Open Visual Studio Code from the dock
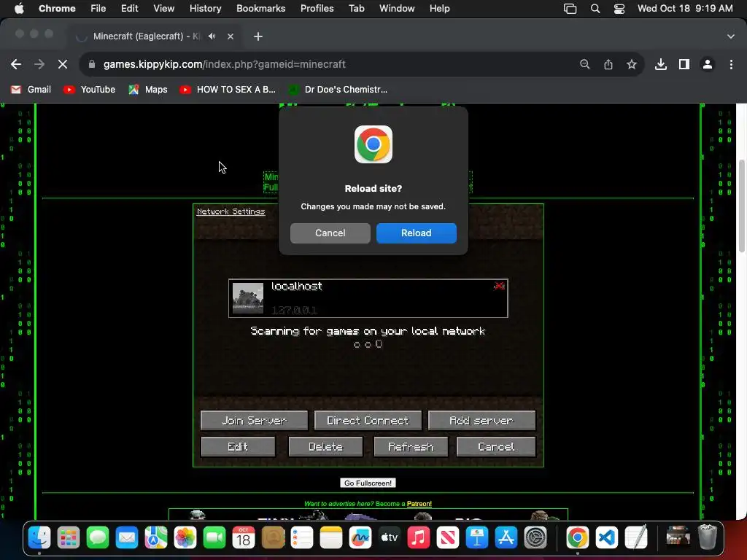This screenshot has height=560, width=747. pyautogui.click(x=606, y=538)
